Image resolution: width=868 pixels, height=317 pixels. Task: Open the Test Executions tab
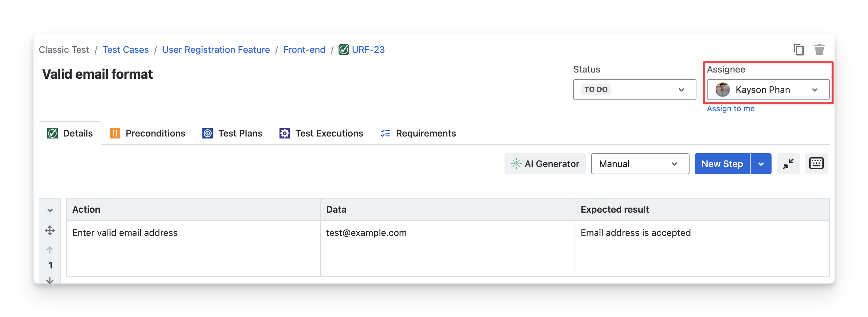click(x=321, y=134)
